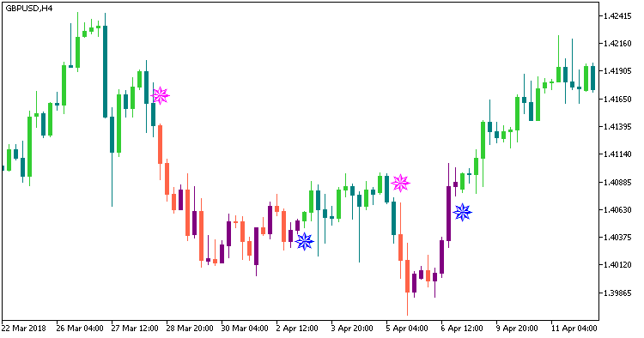Click price label 1.40120 on the price axis
Screen dimensions: 644x338
617,265
